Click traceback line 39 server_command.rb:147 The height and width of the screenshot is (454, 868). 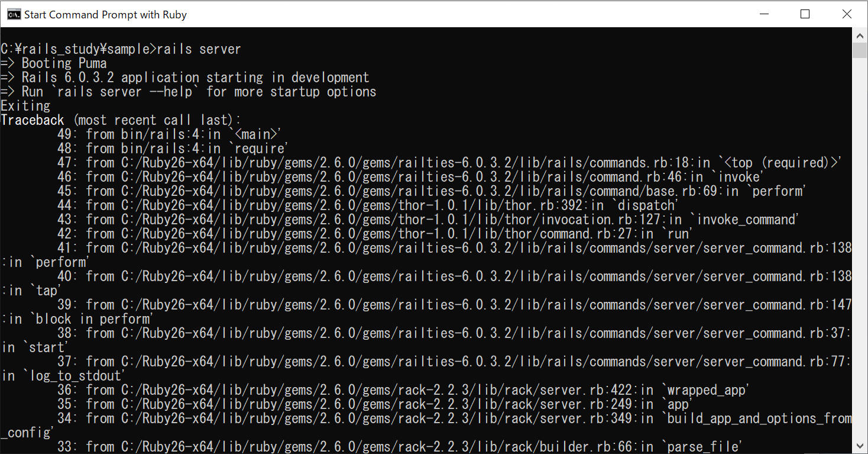tap(455, 305)
